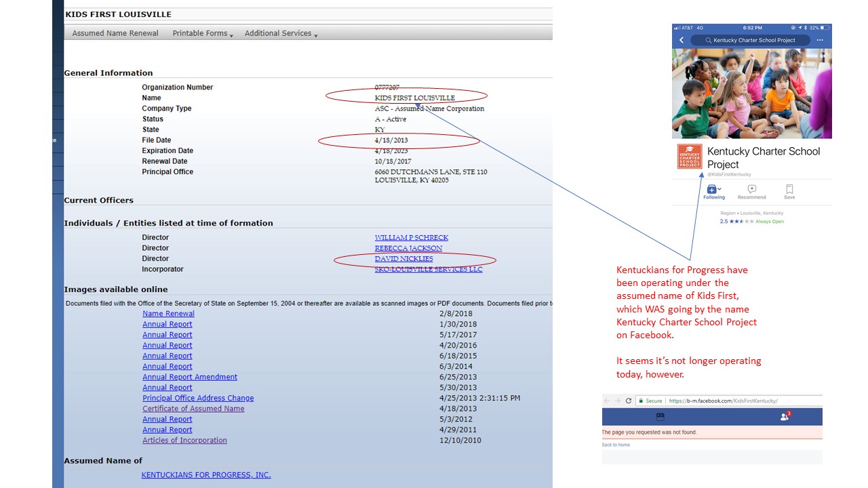Open the Articles of Incorporation document
This screenshot has height=488, width=868.
coord(184,441)
